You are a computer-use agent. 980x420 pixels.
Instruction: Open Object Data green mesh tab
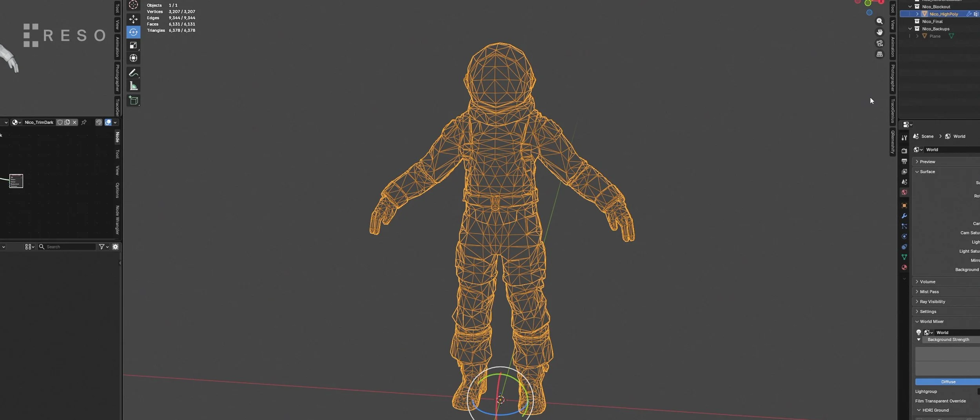point(904,257)
